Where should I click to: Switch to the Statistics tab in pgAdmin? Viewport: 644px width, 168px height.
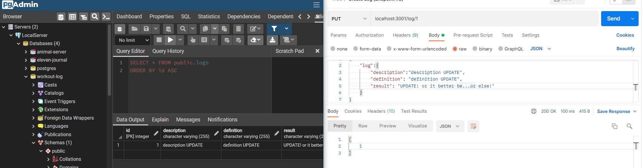tap(209, 17)
